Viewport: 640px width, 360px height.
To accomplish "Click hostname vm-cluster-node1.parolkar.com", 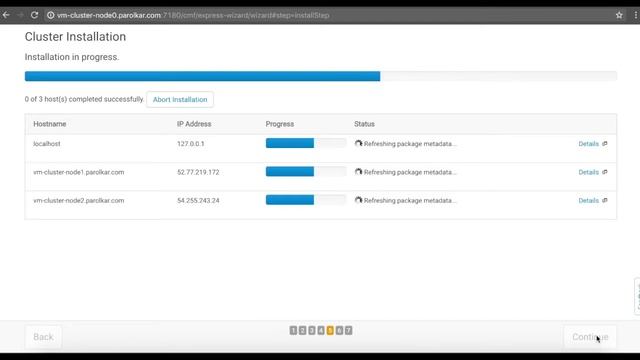I will point(79,172).
